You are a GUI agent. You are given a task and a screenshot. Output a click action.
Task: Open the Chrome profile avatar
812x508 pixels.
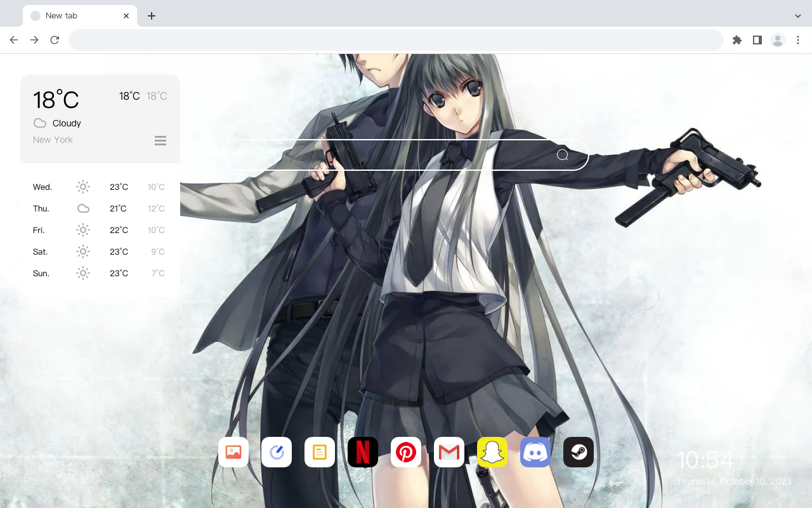[x=778, y=40]
